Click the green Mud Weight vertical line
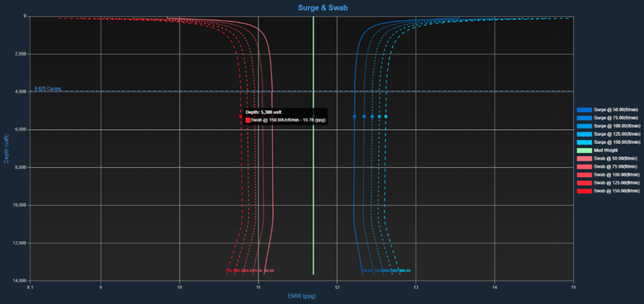Screen dimensions: 644x304 tap(313, 188)
